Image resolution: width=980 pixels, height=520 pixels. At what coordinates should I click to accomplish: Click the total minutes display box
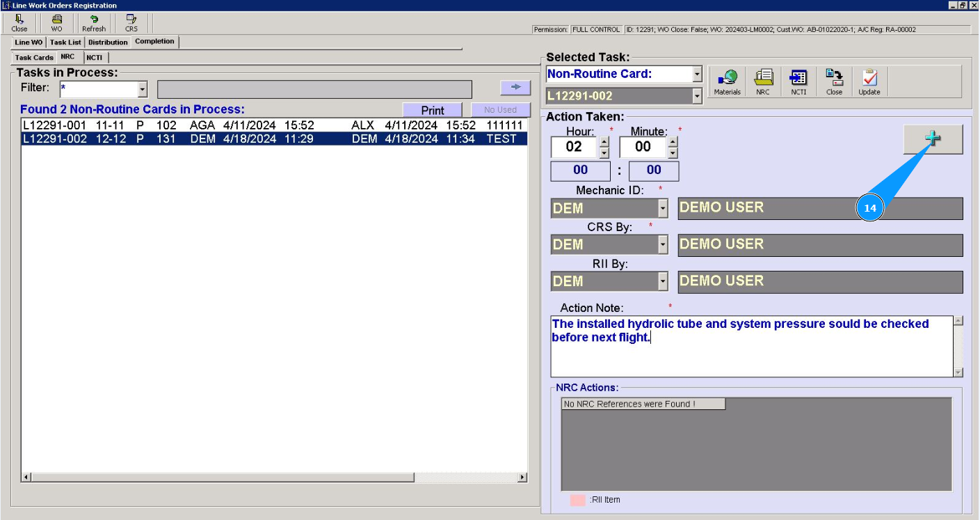pos(654,171)
